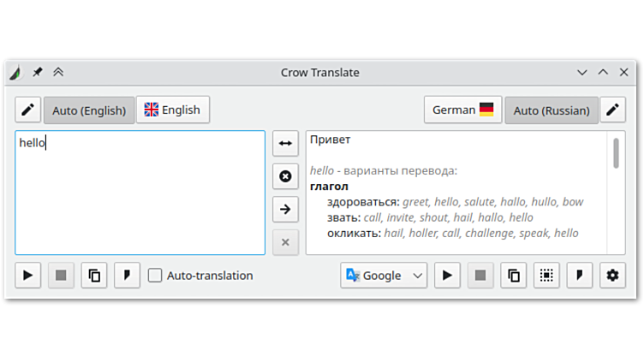Click the translation pane scrollbar
Image resolution: width=644 pixels, height=362 pixels.
click(x=616, y=154)
